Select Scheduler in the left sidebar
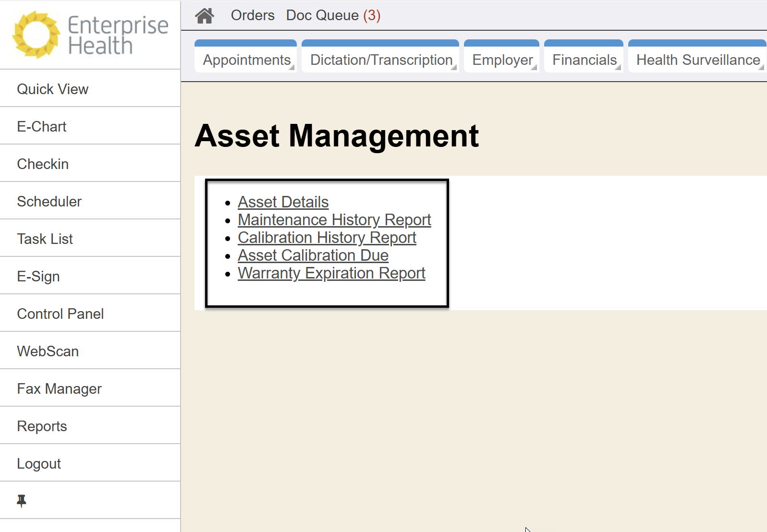 49,202
